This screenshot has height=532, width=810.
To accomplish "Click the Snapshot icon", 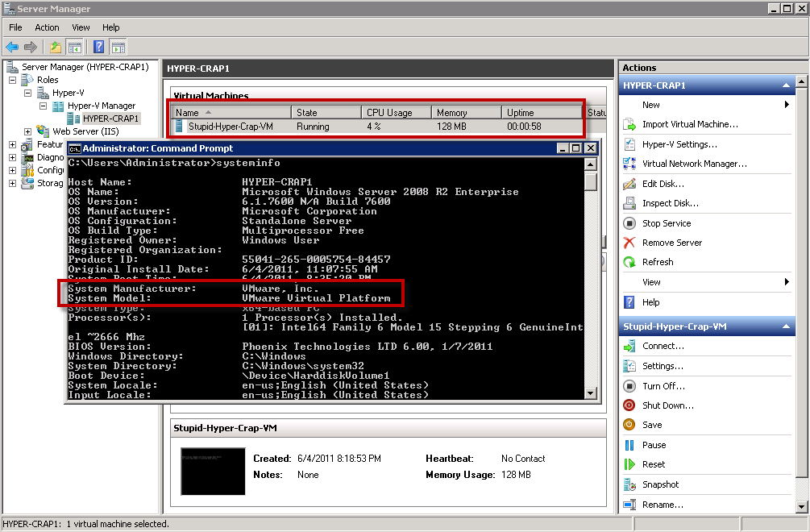I will pyautogui.click(x=629, y=484).
